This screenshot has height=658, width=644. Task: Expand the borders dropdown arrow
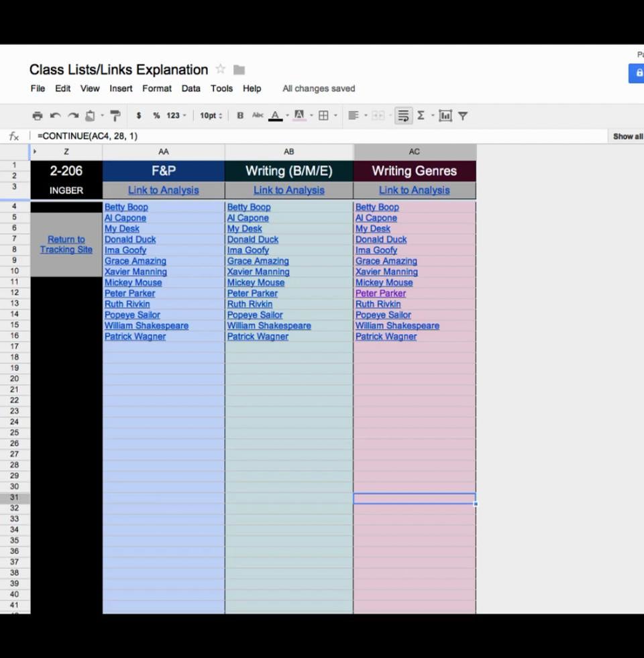click(335, 115)
